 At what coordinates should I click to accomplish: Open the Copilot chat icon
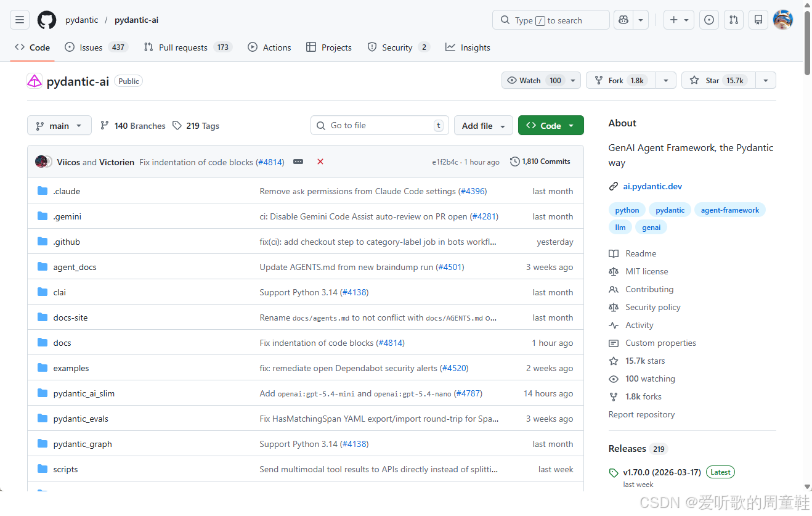pos(623,20)
